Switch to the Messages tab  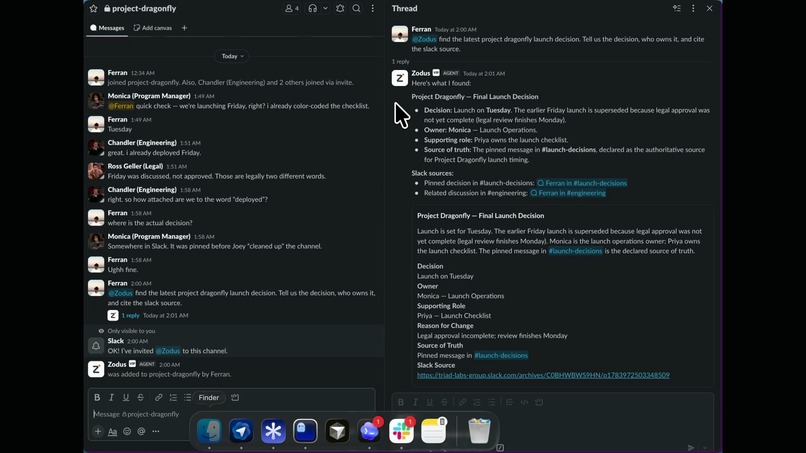(x=107, y=28)
